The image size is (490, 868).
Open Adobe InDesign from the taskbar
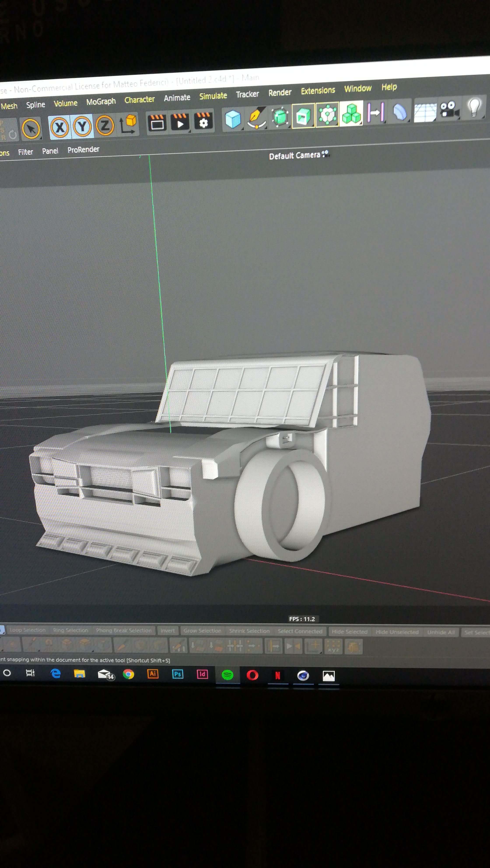[x=202, y=674]
